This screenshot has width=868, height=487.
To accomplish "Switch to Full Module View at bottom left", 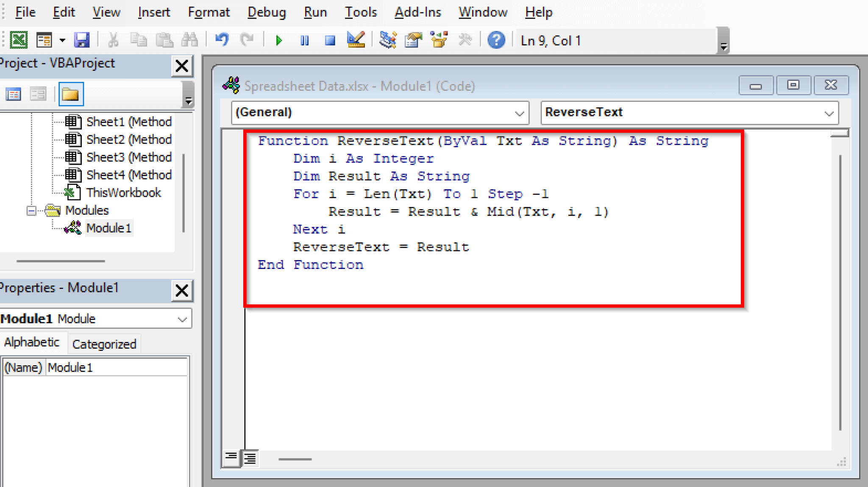I will (250, 458).
